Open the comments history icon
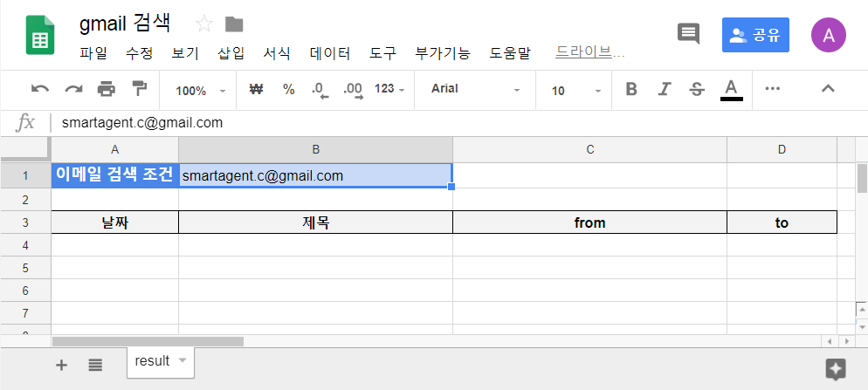Screen dimensions: 868x390 pyautogui.click(x=689, y=34)
